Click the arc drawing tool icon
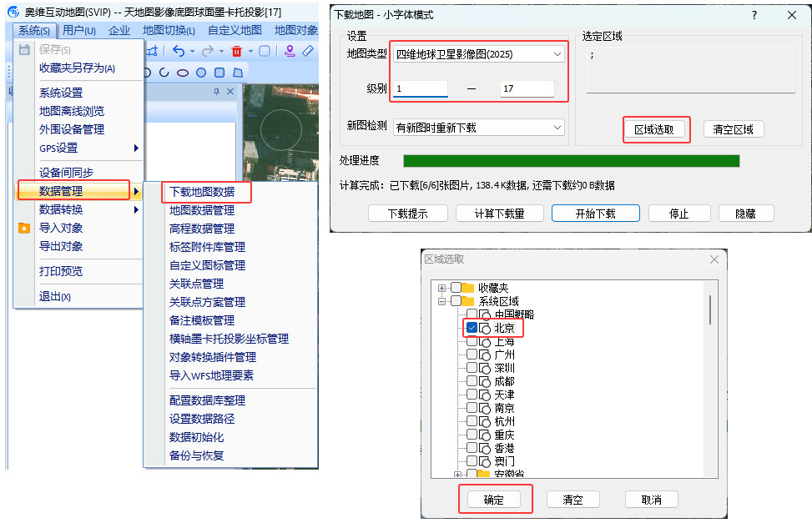This screenshot has height=523, width=812. [x=164, y=73]
